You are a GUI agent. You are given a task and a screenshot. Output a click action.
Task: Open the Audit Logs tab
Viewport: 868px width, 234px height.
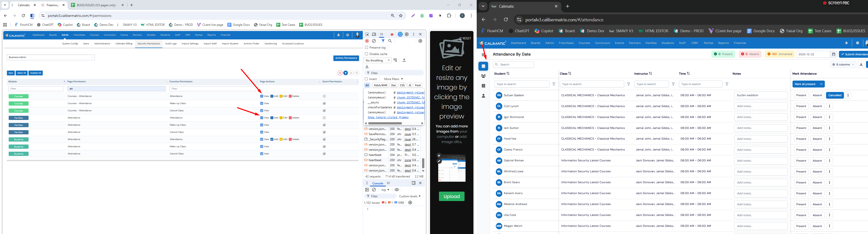pos(171,44)
